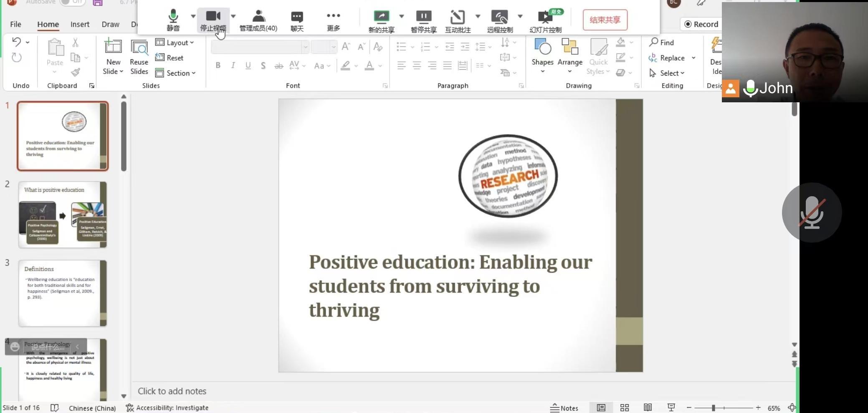Click the red end sharing (结束共享) button
The image size is (868, 413).
tap(605, 20)
